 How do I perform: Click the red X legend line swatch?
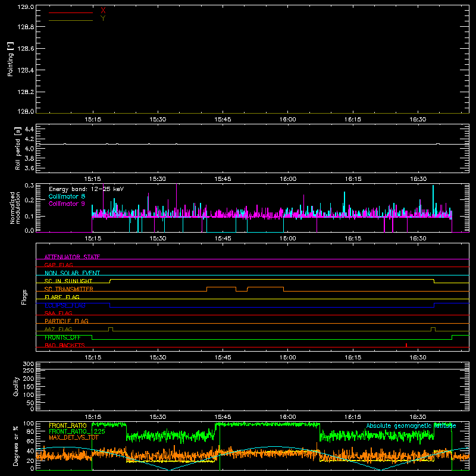pyautogui.click(x=71, y=12)
